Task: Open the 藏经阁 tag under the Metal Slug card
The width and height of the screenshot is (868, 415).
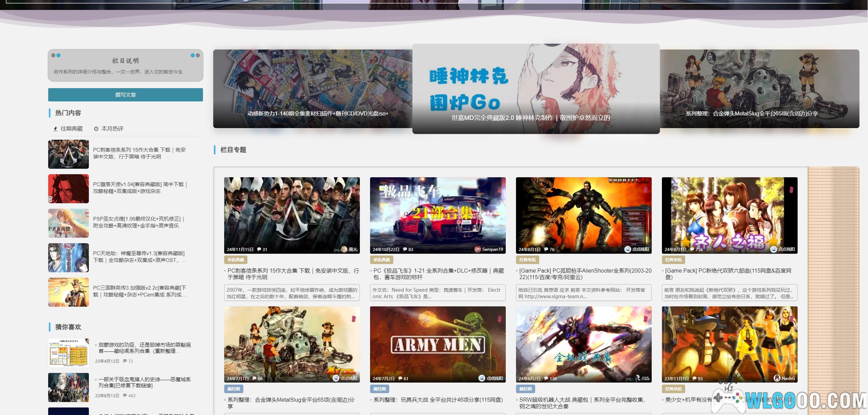Action: click(x=234, y=389)
